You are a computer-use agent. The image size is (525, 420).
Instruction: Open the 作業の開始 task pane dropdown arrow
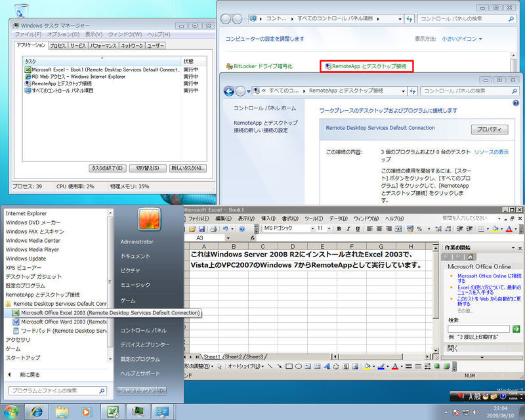click(x=513, y=248)
